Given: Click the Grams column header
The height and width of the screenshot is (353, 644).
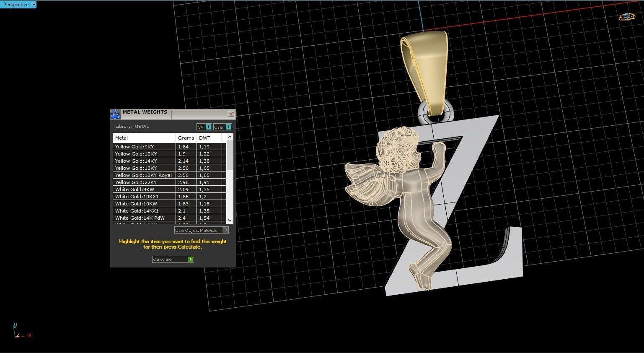Looking at the screenshot, I should 186,138.
